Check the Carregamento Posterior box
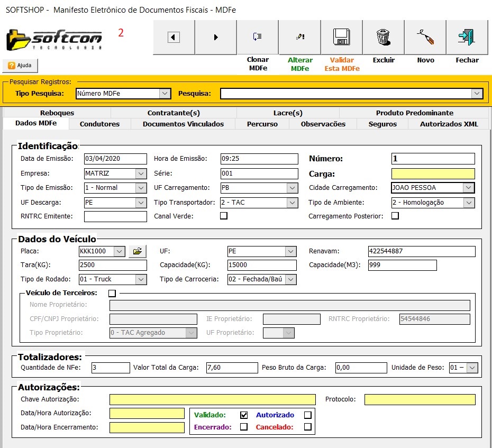This screenshot has height=448, width=492. click(x=395, y=216)
